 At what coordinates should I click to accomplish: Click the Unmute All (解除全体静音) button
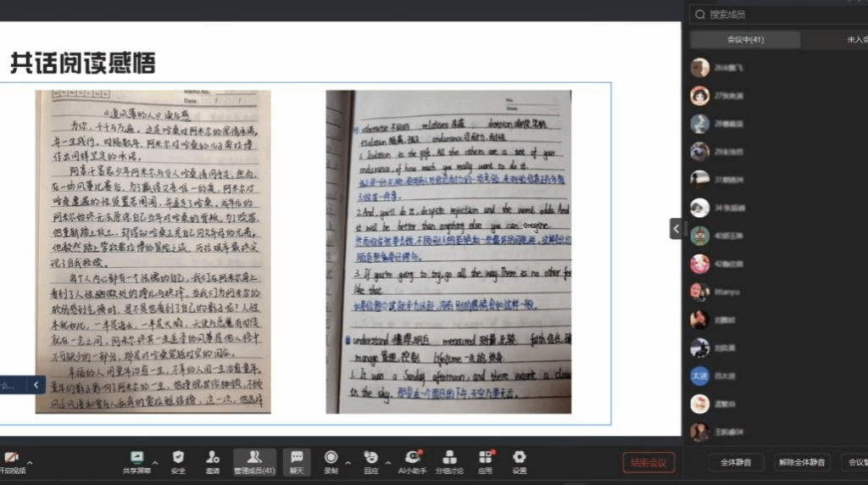[x=802, y=462]
